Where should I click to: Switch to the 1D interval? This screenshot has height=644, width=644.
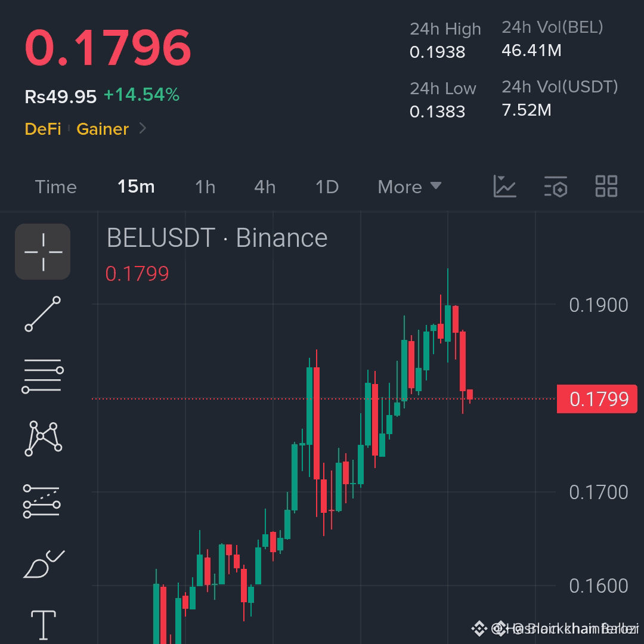(327, 187)
